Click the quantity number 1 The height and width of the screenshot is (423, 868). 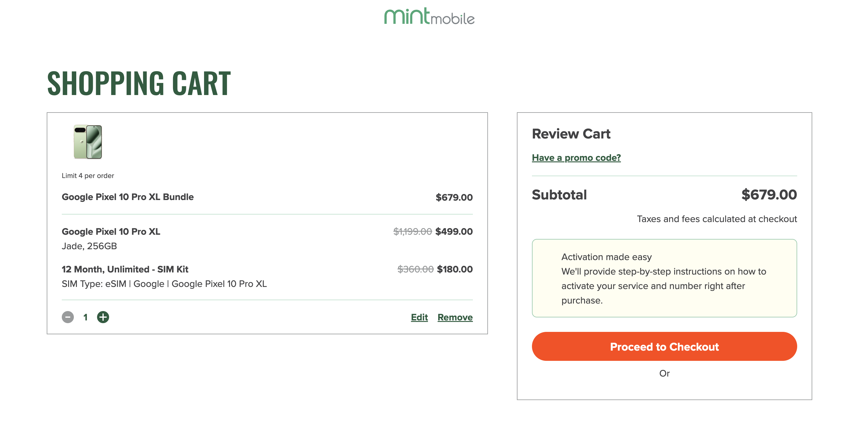pos(86,317)
